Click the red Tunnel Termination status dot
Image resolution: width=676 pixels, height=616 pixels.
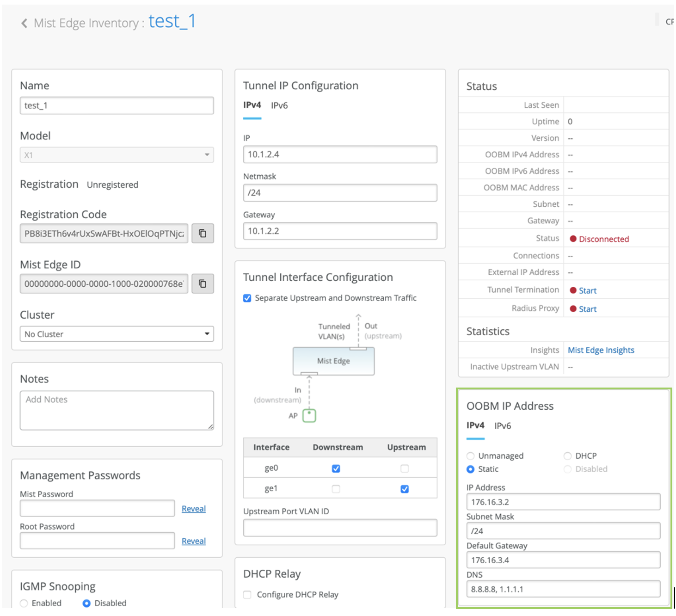pos(573,290)
